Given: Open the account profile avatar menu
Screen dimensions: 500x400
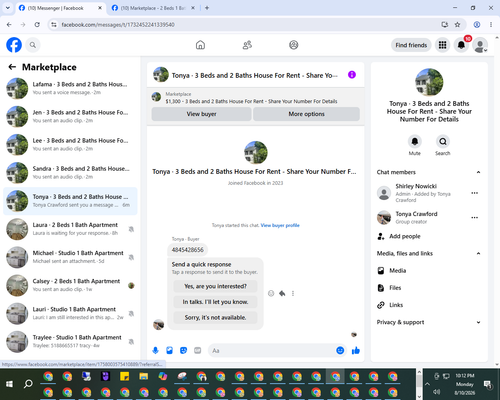Looking at the screenshot, I should 480,45.
